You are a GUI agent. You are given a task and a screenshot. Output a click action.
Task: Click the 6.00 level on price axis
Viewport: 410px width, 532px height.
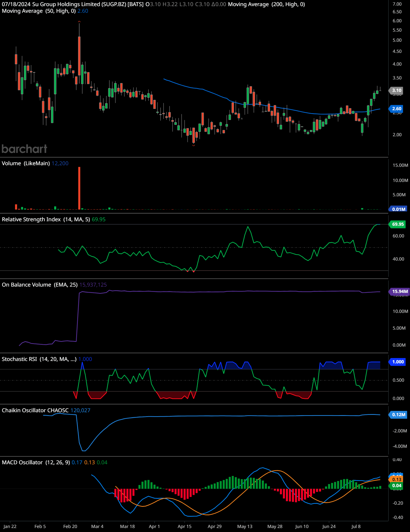point(397,21)
